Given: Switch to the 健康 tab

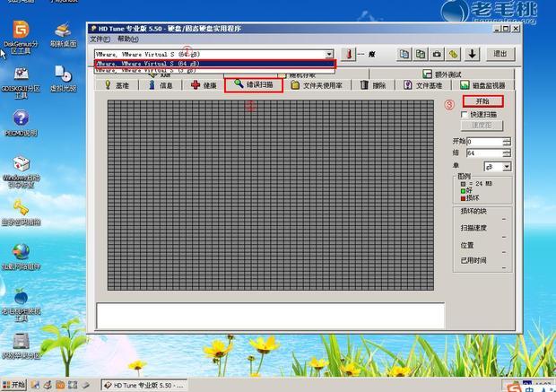Looking at the screenshot, I should 203,85.
